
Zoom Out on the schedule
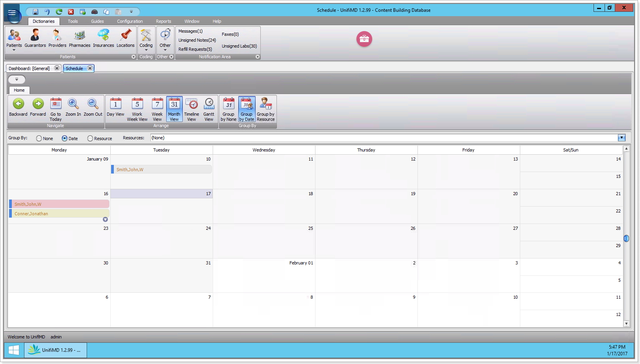[x=93, y=107]
